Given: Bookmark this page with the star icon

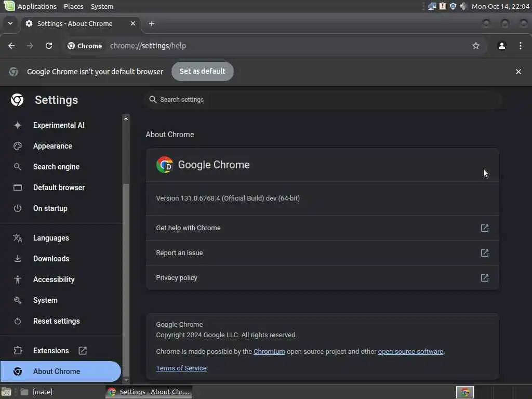Looking at the screenshot, I should [x=476, y=46].
